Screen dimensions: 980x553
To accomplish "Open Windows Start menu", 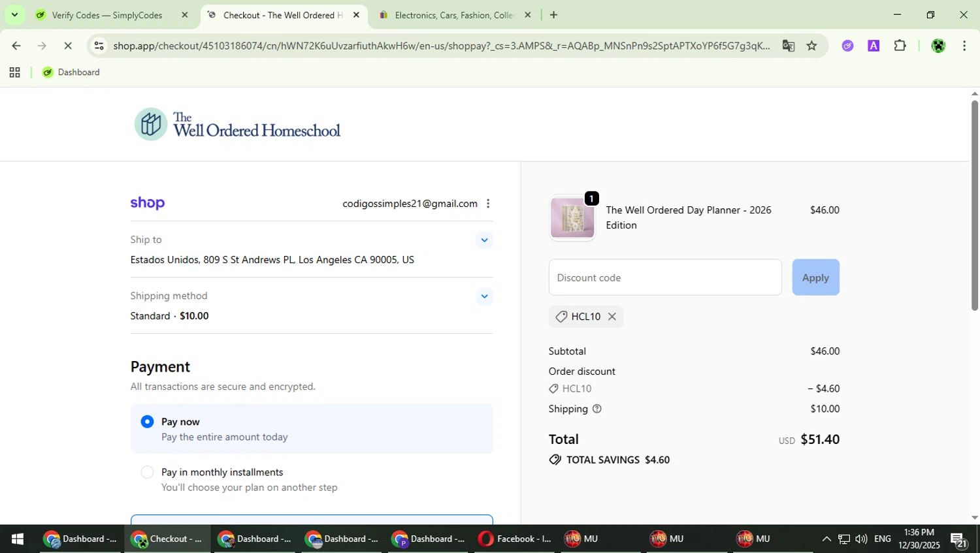I will [x=17, y=539].
